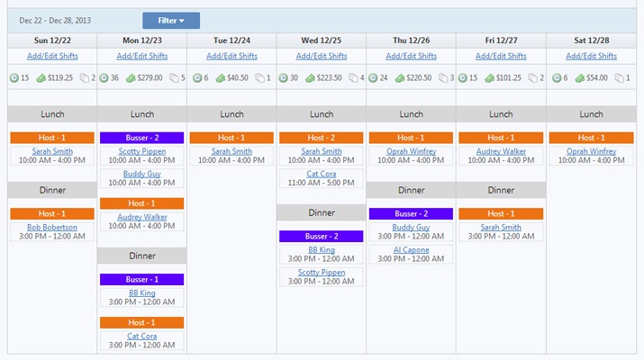Click the clock hours icon under Wed 12/25
The height and width of the screenshot is (360, 644).
(284, 78)
